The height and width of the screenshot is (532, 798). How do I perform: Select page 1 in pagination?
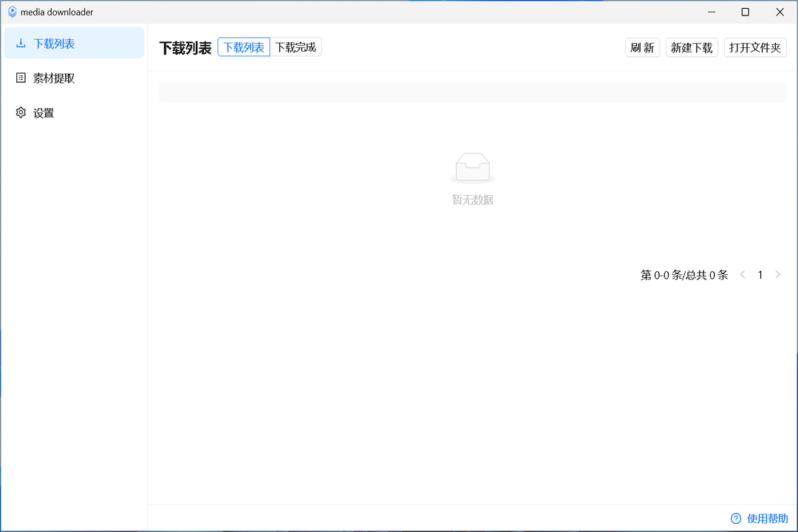tap(760, 275)
